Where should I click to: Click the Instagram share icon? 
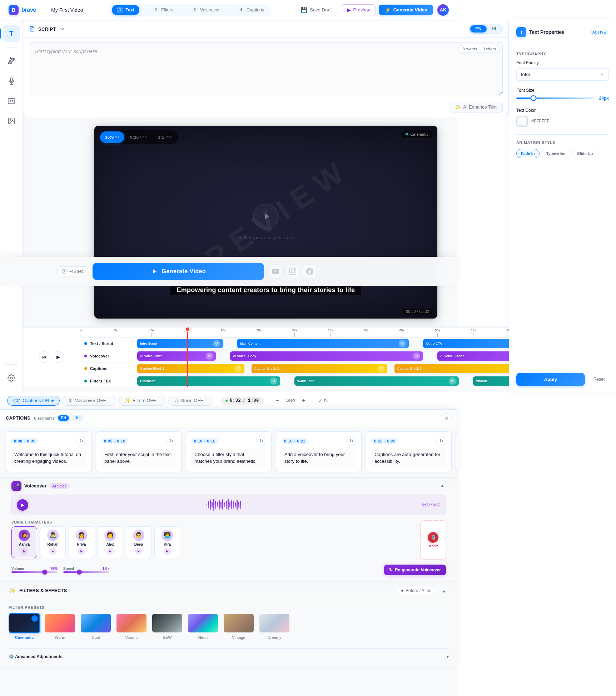(292, 271)
